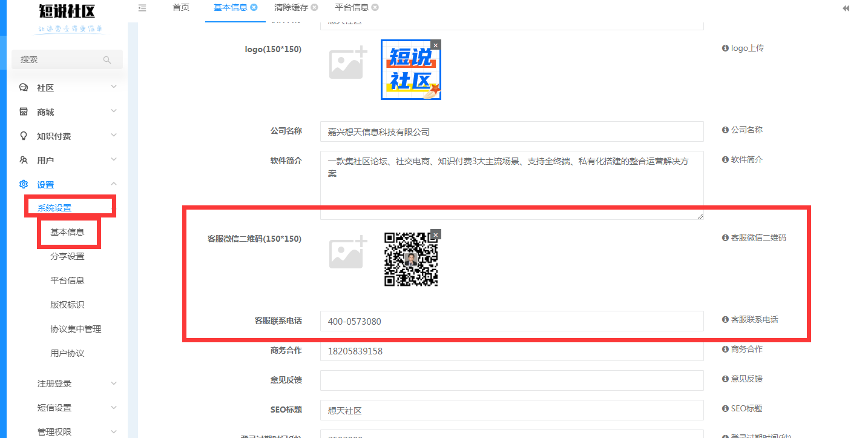Viewport: 868px width, 438px height.
Task: Open 用户协议 in the sidebar
Action: click(67, 353)
